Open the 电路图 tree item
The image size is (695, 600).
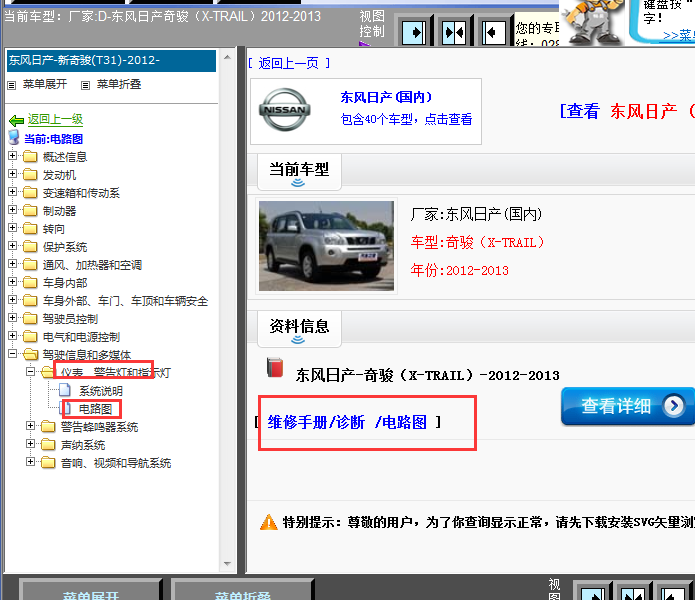click(95, 409)
